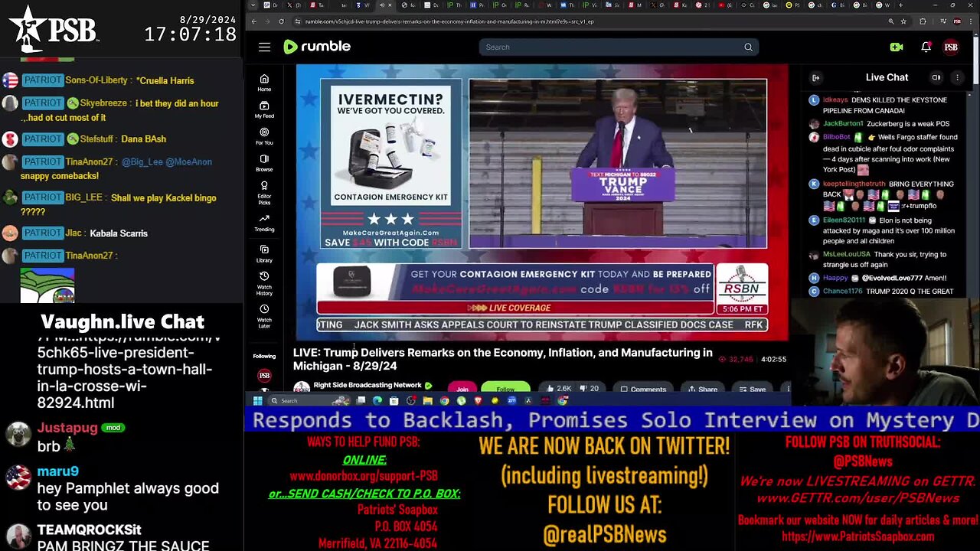Open Watch History in sidebar
Image resolution: width=980 pixels, height=551 pixels.
[x=264, y=283]
